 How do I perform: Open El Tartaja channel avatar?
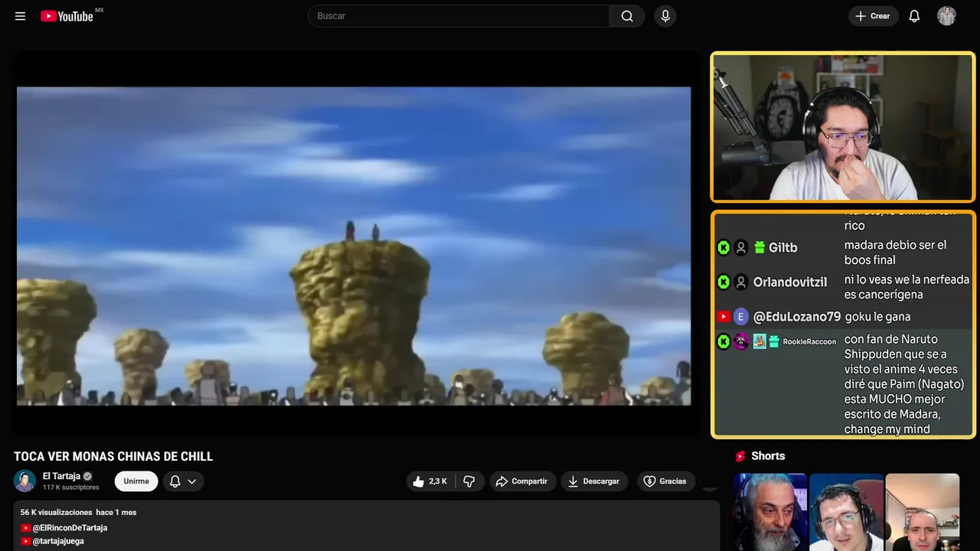[25, 481]
